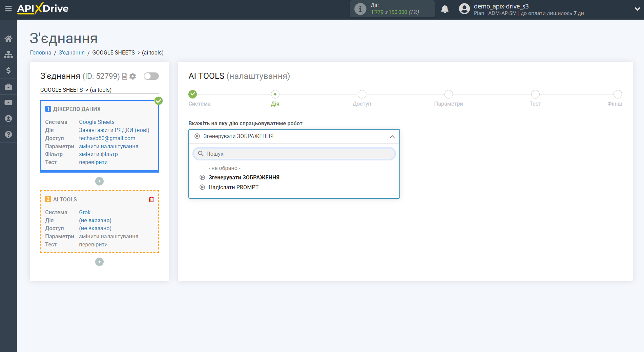Open the video tutorials YouTube icon
The image size is (644, 352).
click(x=8, y=103)
